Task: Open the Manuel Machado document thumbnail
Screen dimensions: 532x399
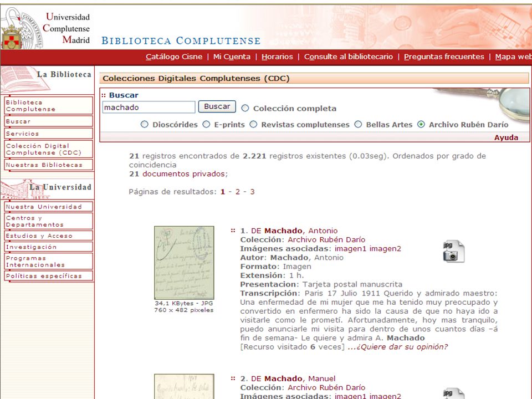Action: pyautogui.click(x=184, y=386)
